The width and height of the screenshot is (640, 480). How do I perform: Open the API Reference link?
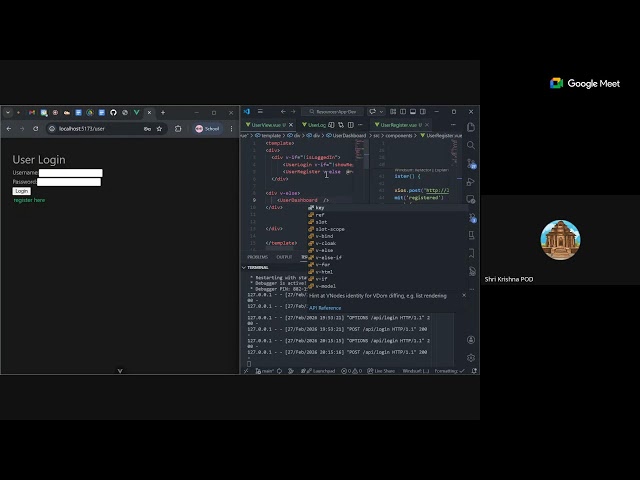coord(325,308)
